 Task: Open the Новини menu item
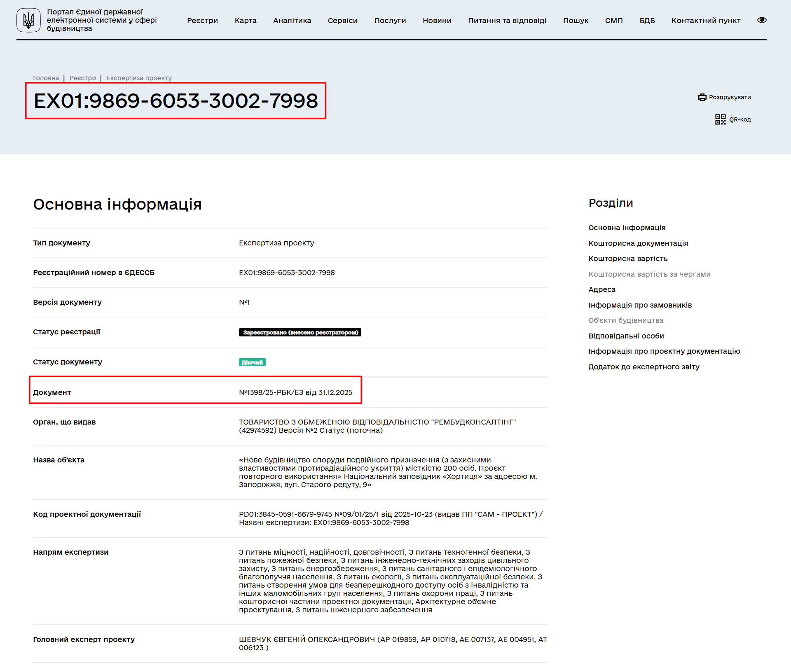[437, 21]
